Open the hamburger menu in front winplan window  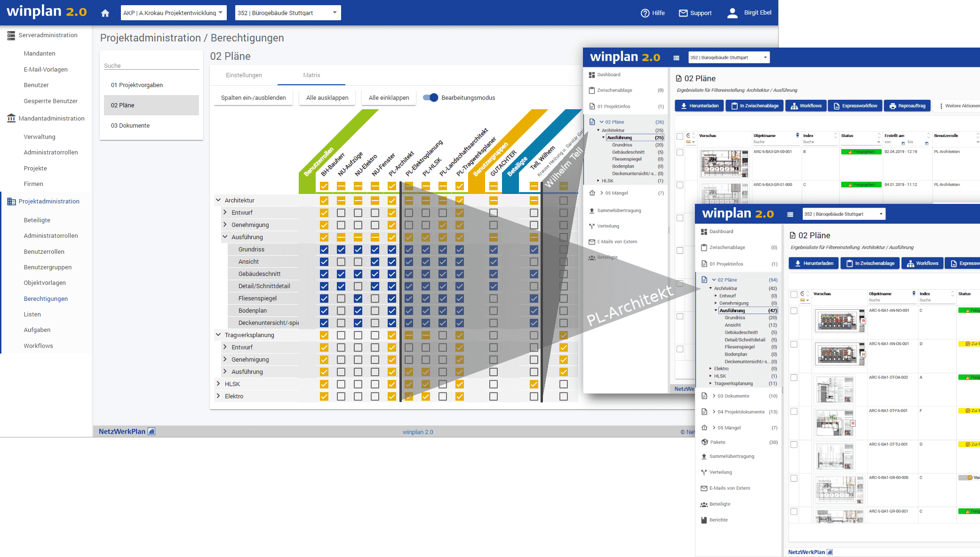coord(790,214)
